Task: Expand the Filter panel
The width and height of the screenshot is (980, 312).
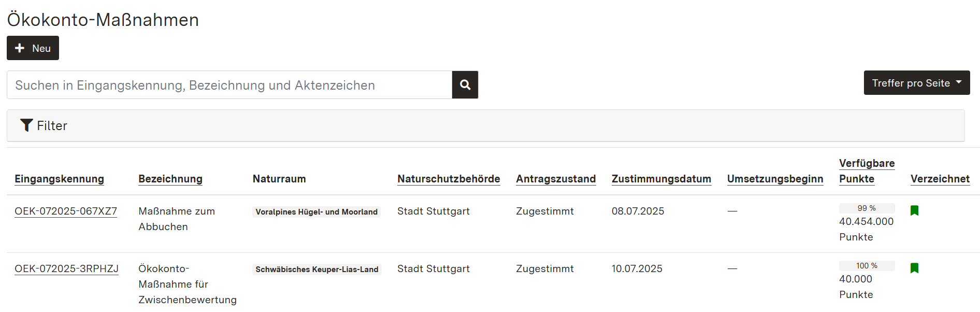Action: tap(52, 125)
